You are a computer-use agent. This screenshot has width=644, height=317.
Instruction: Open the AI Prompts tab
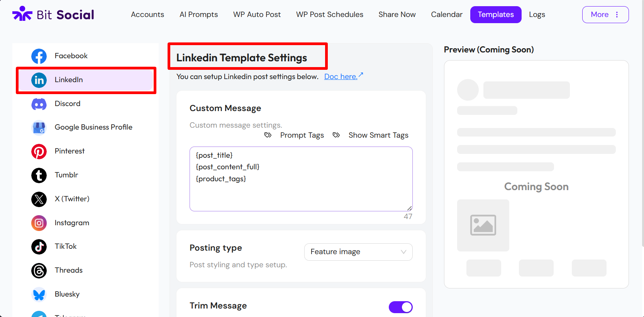[198, 15]
